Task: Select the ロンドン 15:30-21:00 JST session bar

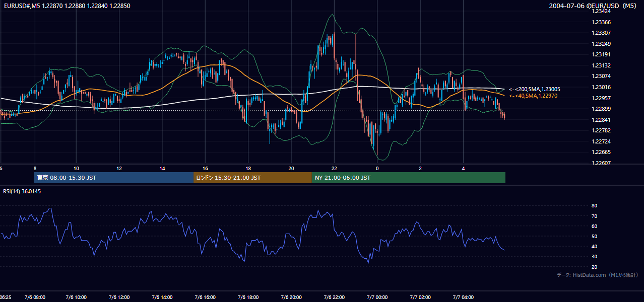Action: (x=252, y=178)
